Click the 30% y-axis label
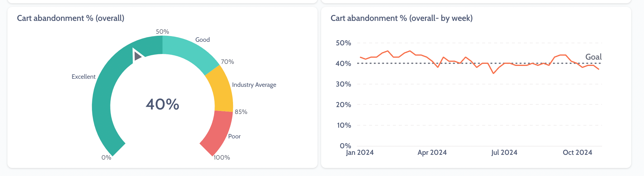This screenshot has height=176, width=644. point(343,84)
